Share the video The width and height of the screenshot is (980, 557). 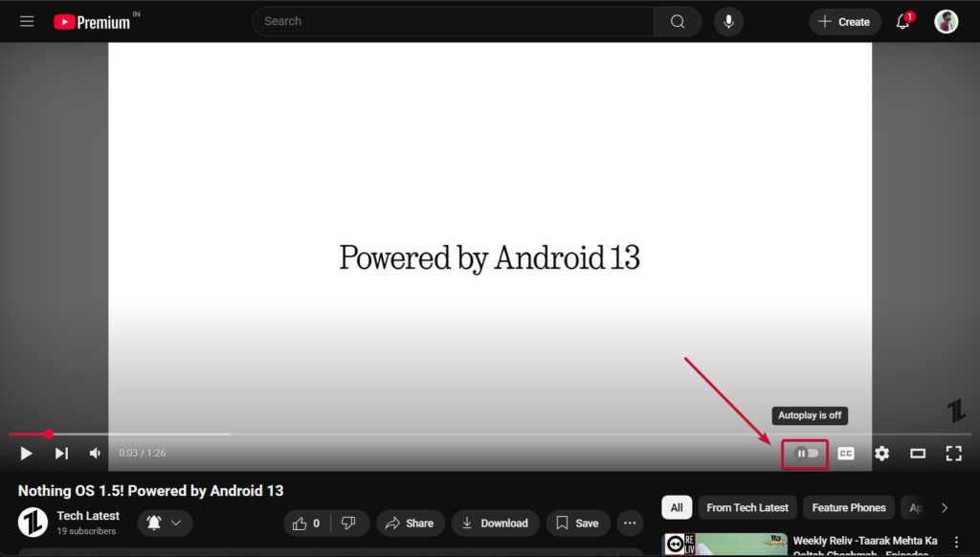[411, 523]
